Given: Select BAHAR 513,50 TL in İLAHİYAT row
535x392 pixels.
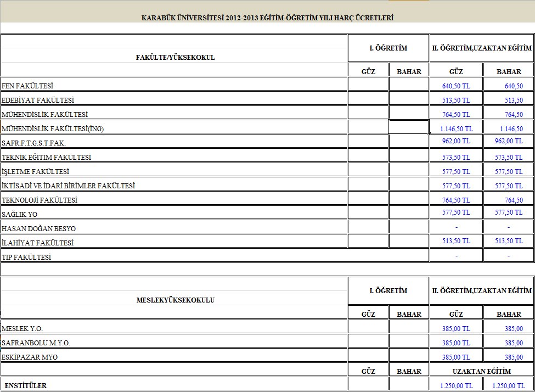Looking at the screenshot, I should point(509,241).
